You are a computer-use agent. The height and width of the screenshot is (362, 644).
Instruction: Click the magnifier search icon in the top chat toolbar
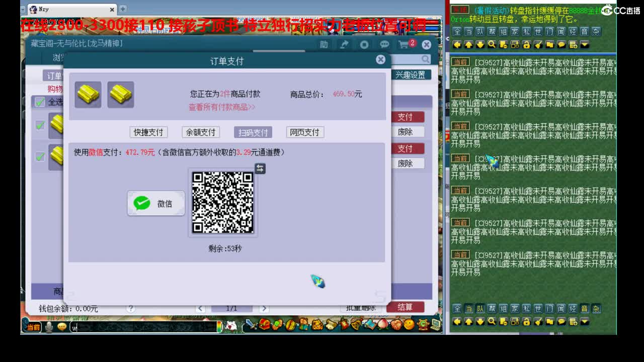pos(492,45)
